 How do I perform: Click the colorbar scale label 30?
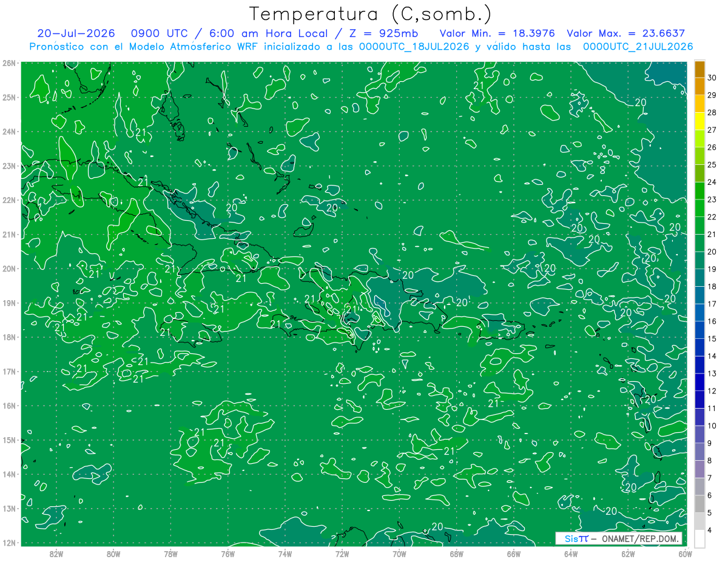[712, 78]
